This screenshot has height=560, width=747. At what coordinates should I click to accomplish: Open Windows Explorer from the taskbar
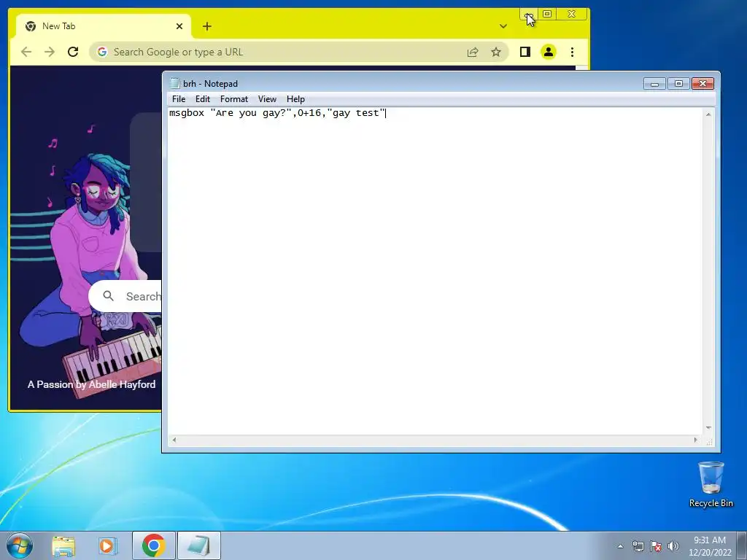63,545
